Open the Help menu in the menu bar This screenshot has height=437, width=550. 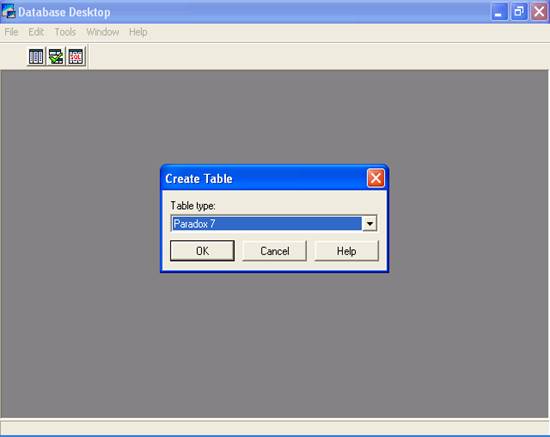click(138, 32)
